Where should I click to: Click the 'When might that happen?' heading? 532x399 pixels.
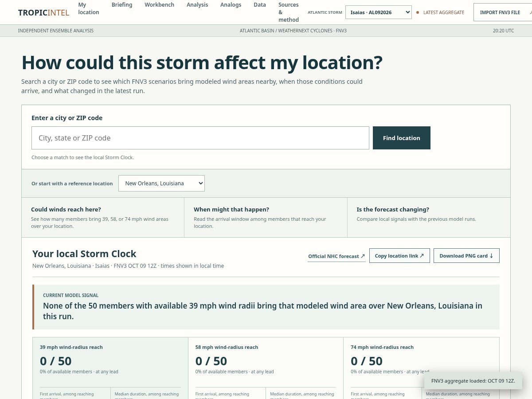click(231, 209)
